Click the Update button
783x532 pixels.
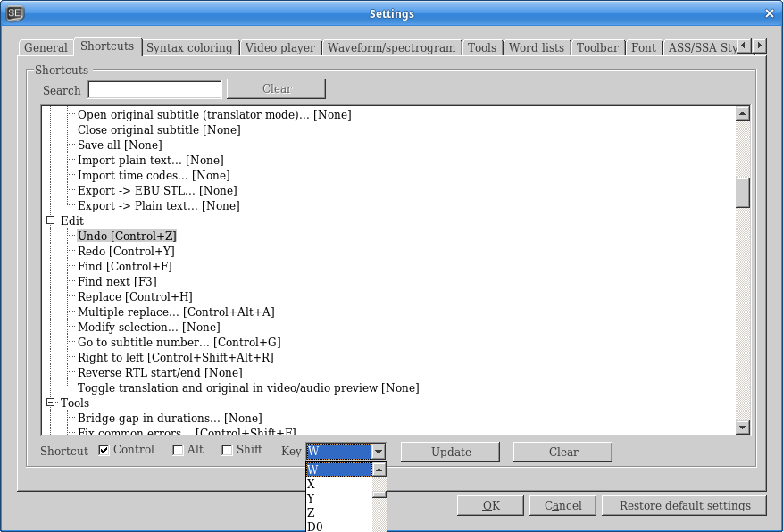point(450,452)
